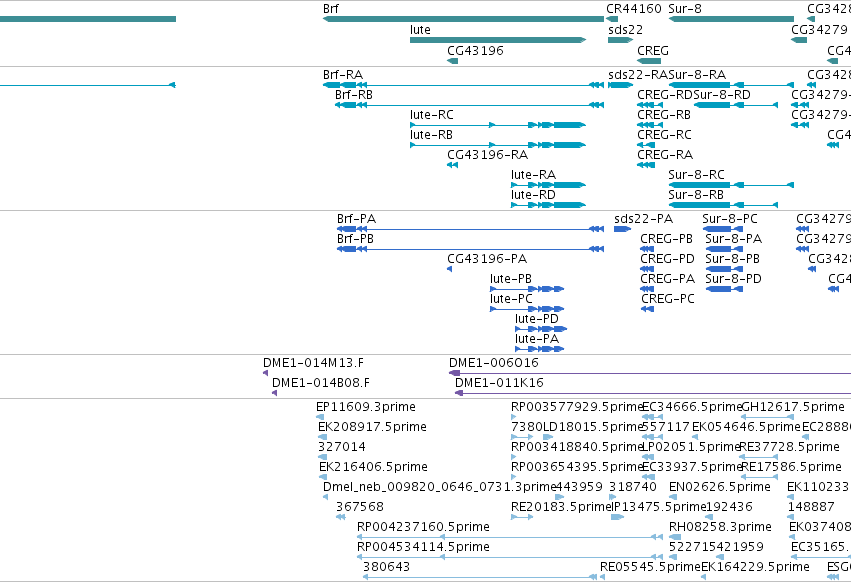Click the lute-RB transcript label
The width and height of the screenshot is (851, 582).
(x=431, y=135)
